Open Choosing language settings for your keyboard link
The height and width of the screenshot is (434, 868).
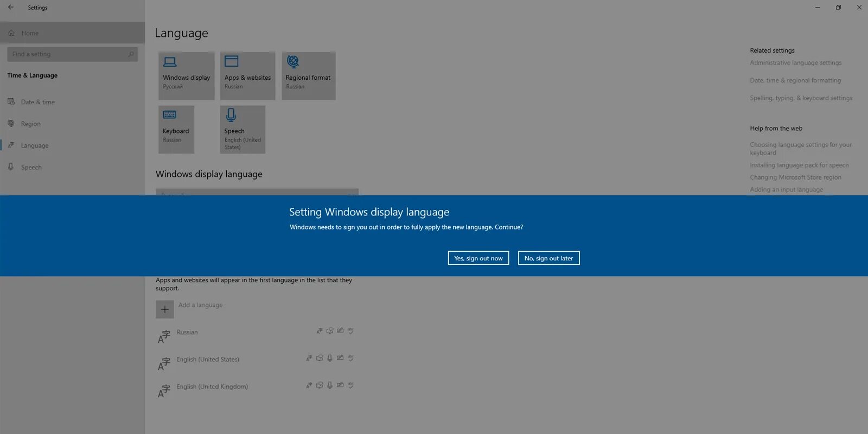click(801, 149)
